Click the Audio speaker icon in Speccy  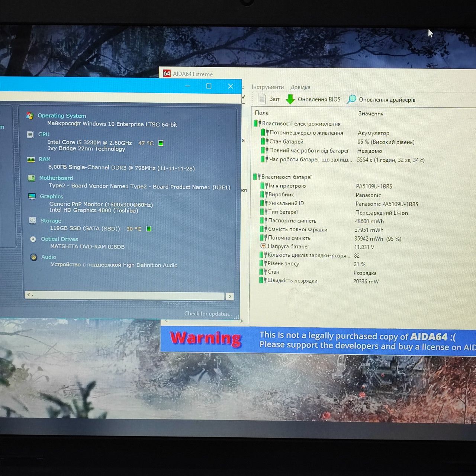point(33,257)
